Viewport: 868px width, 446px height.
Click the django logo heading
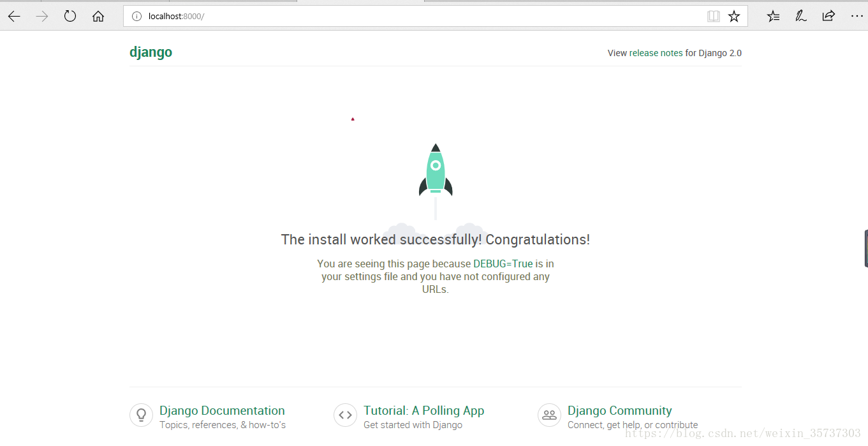(151, 52)
